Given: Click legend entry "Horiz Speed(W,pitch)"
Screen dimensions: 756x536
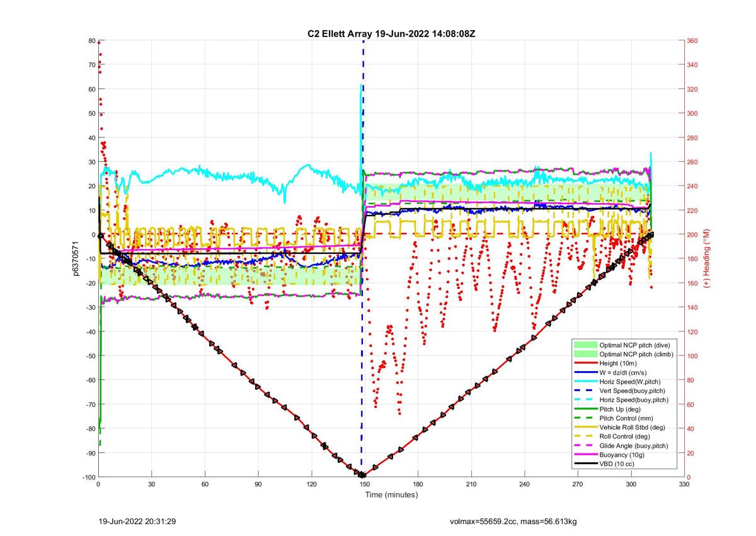Looking at the screenshot, I should [x=631, y=382].
